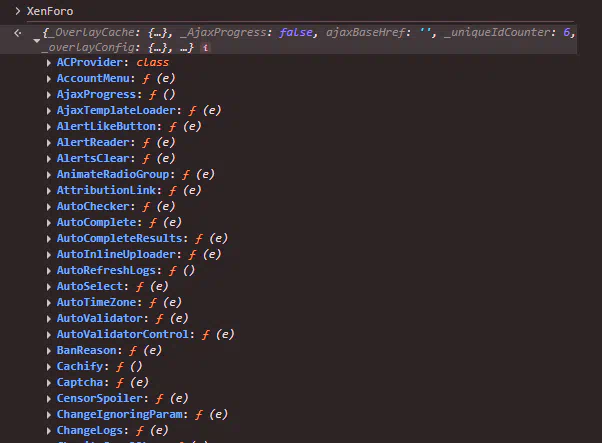
Task: Select the false value of _AjaxProgress
Action: click(x=296, y=32)
